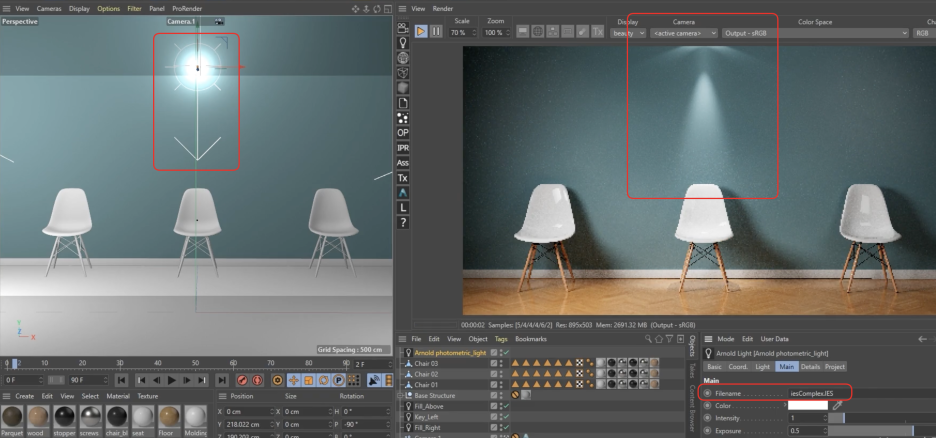Open IPR window from sidebar icon
Image resolution: width=936 pixels, height=438 pixels.
pos(403,147)
